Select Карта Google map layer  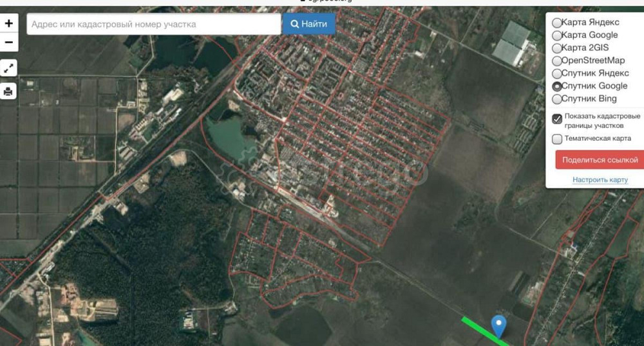point(556,35)
